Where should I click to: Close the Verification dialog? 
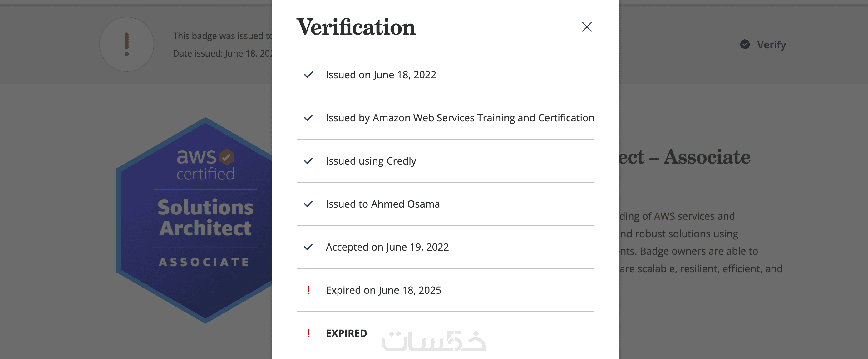coord(587,27)
